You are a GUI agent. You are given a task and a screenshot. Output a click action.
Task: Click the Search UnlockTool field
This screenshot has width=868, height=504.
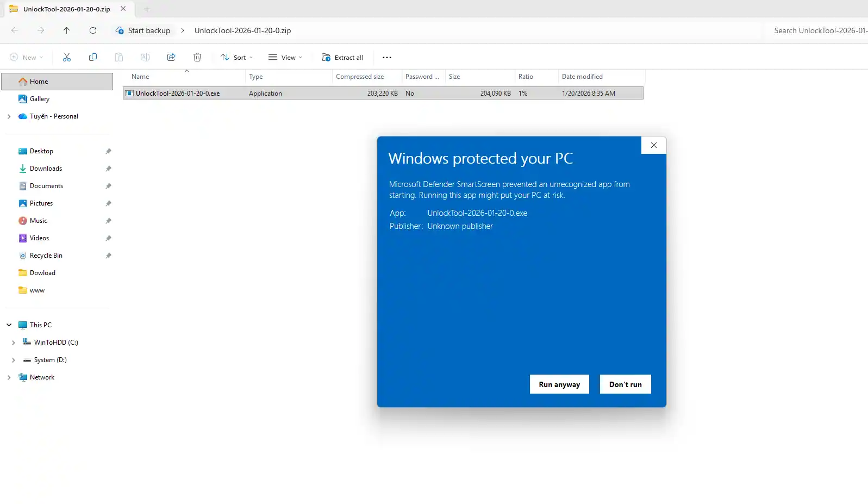coord(817,30)
